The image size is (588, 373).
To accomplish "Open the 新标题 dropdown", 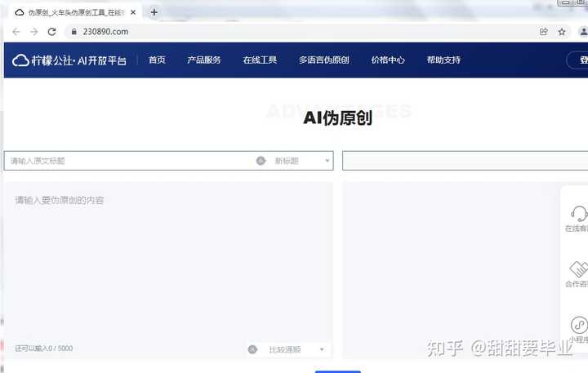I will pyautogui.click(x=302, y=161).
